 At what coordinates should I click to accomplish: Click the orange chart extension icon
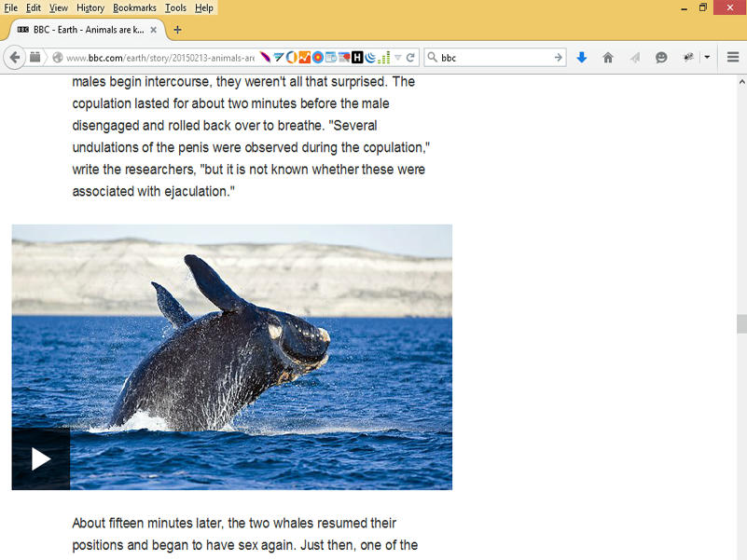click(304, 58)
